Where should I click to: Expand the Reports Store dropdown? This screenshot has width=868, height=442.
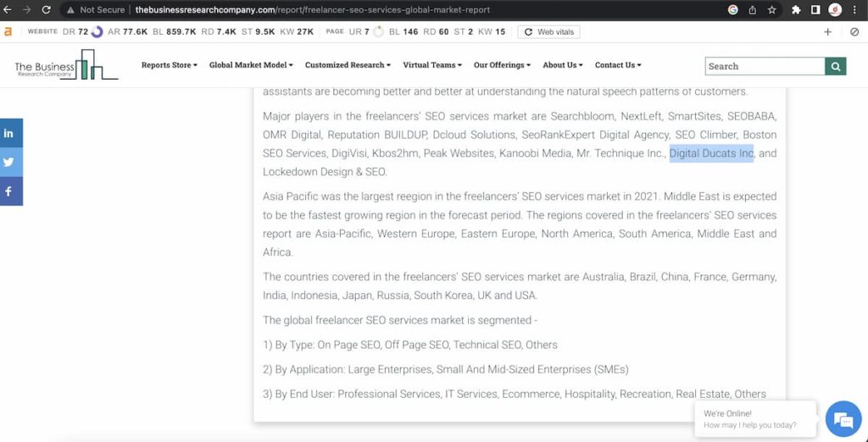[170, 64]
